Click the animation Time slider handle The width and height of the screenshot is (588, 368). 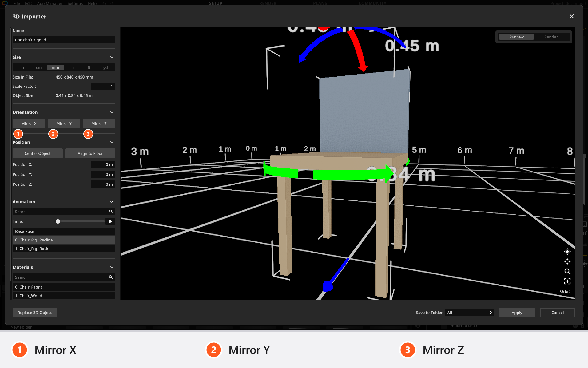58,221
